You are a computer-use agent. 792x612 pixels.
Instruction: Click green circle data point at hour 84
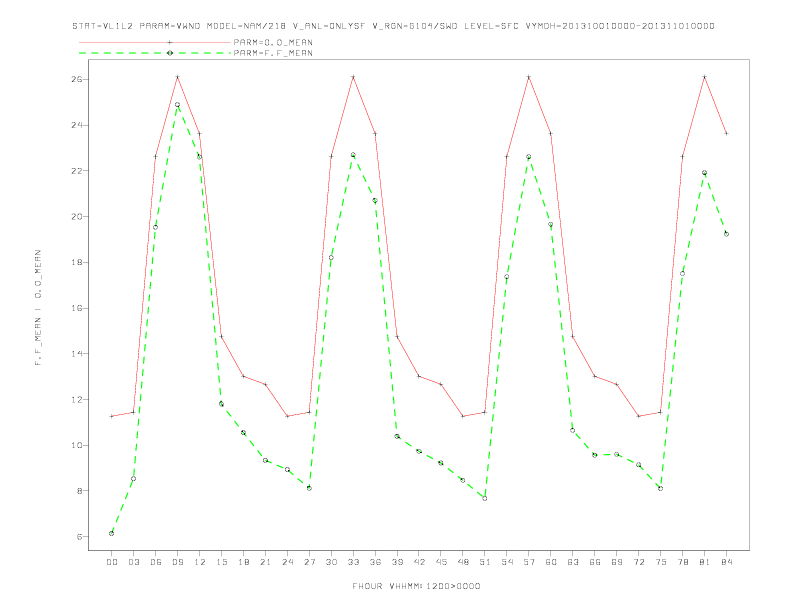(x=726, y=234)
